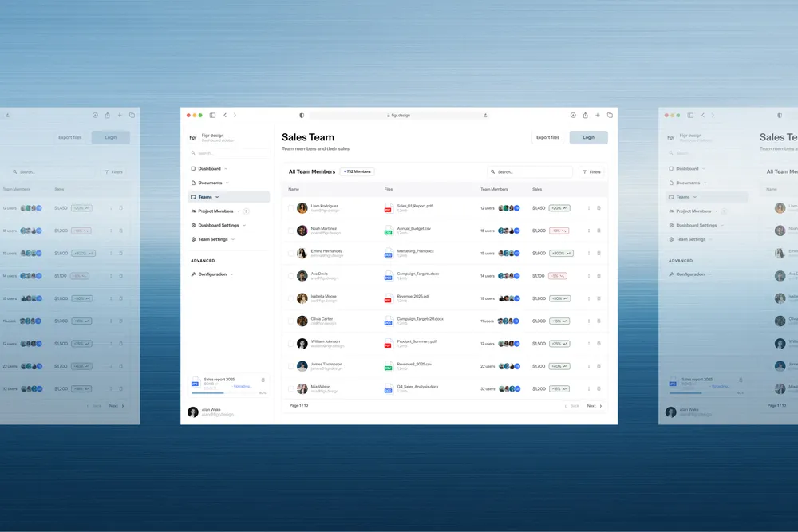This screenshot has height=532, width=798.
Task: Click the CSV icon next to Annual_Budget.csv
Action: pos(387,231)
